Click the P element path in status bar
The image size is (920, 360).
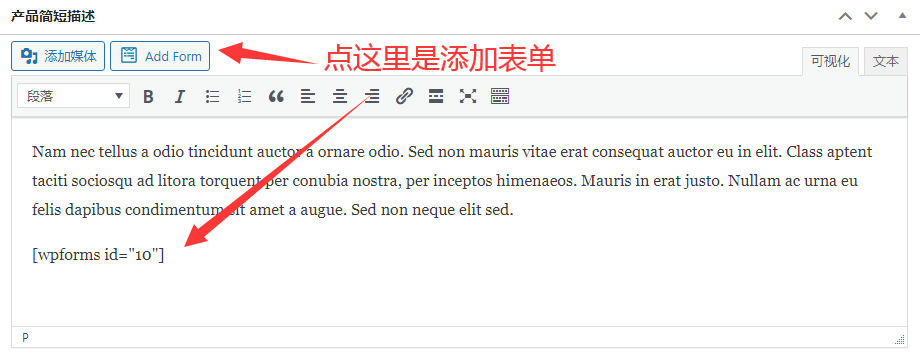25,337
